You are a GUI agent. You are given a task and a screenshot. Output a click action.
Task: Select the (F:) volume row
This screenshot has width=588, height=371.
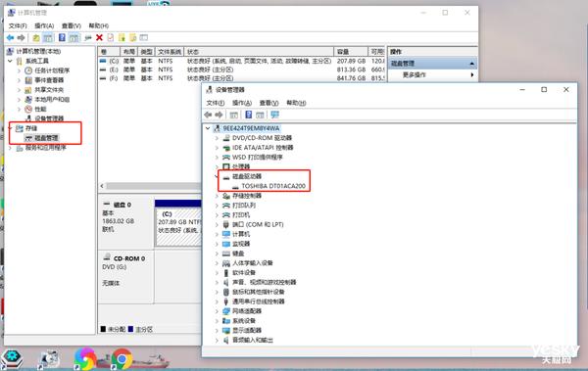[x=241, y=78]
